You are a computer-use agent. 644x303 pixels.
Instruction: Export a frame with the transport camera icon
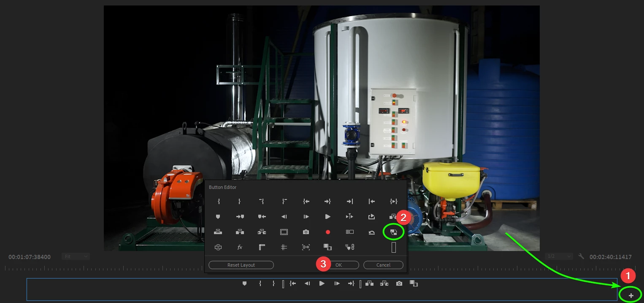click(399, 284)
